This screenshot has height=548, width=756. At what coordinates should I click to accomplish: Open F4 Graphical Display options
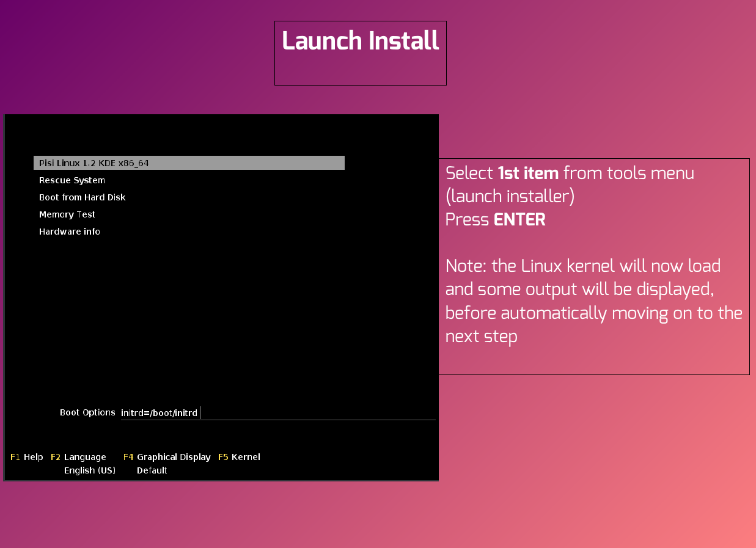tap(167, 457)
